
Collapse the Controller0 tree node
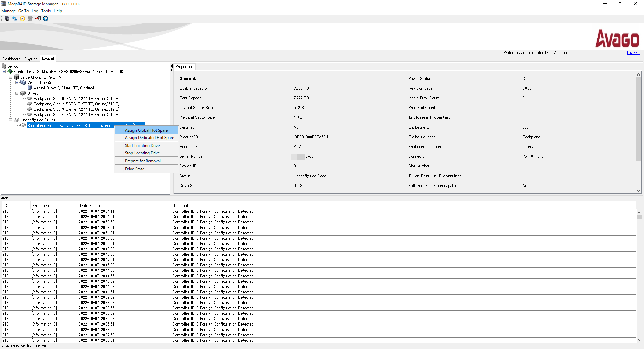click(x=4, y=71)
